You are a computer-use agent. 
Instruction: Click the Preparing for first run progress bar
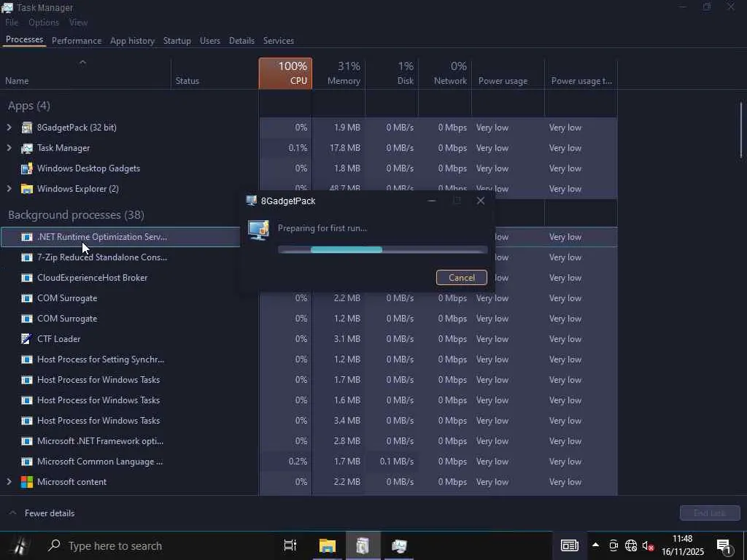click(382, 249)
